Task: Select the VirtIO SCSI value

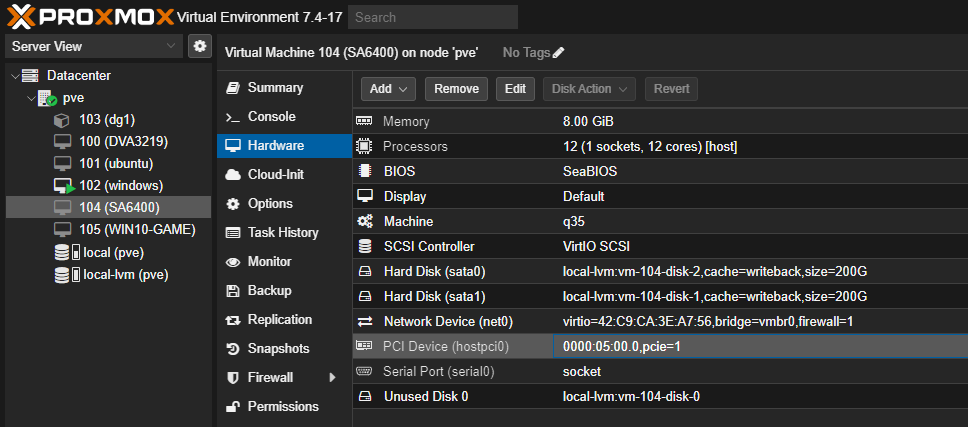Action: [x=596, y=246]
